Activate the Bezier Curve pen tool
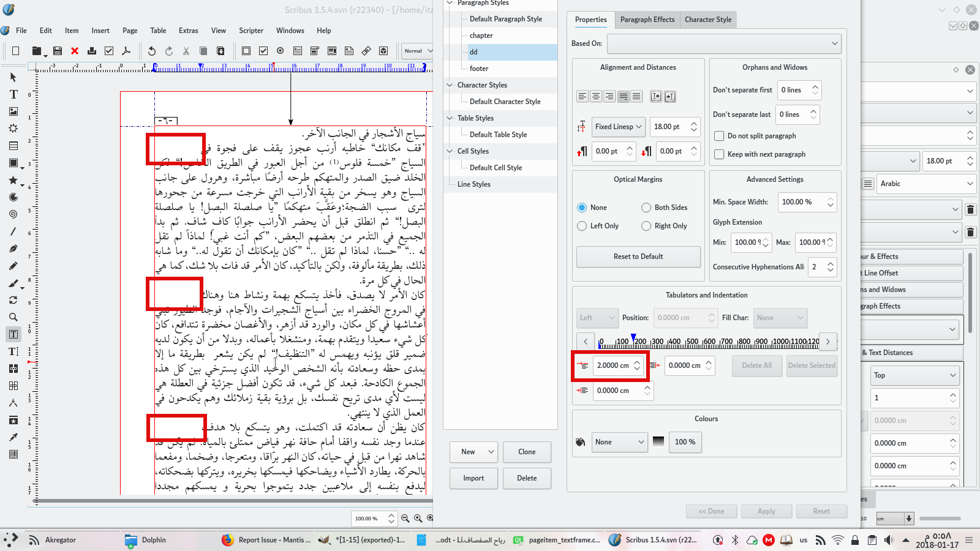 (x=13, y=249)
